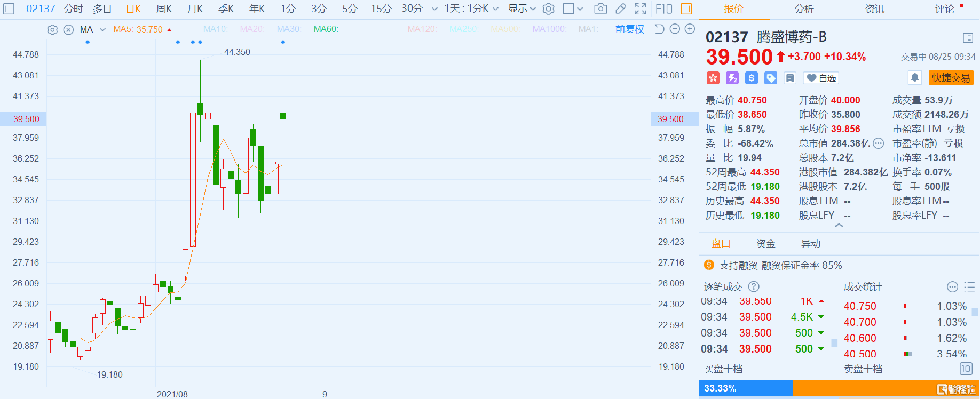Select the 30分 interval
The width and height of the screenshot is (980, 399).
tap(412, 9)
